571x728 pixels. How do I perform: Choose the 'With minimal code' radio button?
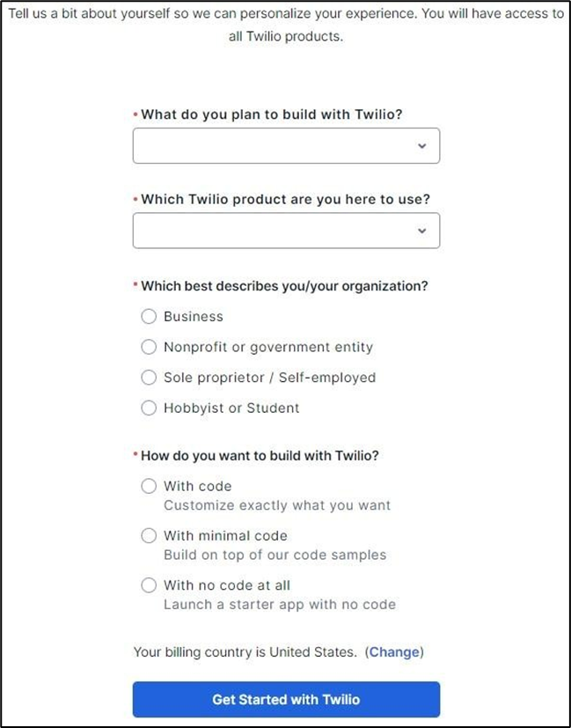149,535
